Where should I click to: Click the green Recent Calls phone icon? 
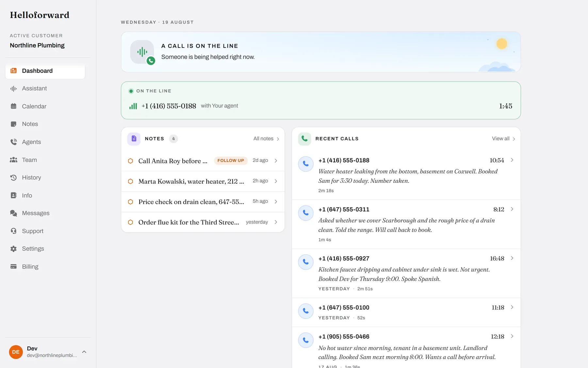304,139
